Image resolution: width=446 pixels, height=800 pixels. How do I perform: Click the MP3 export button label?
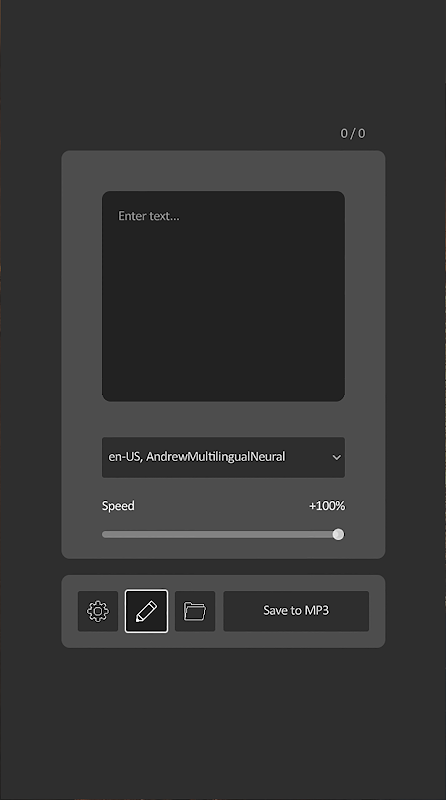pyautogui.click(x=296, y=610)
